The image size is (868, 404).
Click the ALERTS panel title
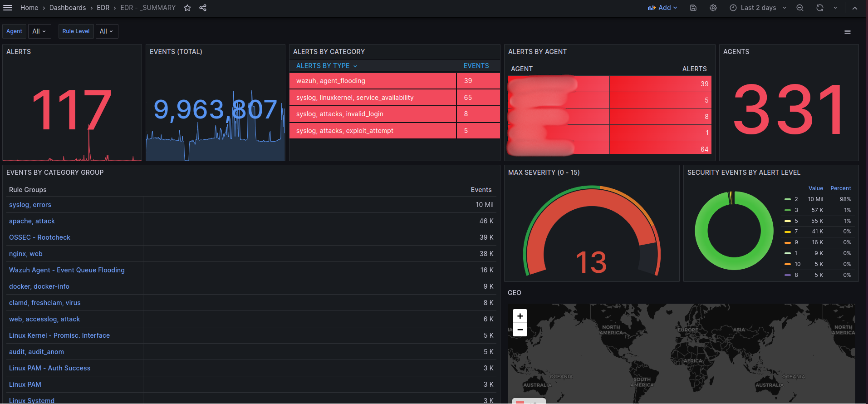(19, 52)
